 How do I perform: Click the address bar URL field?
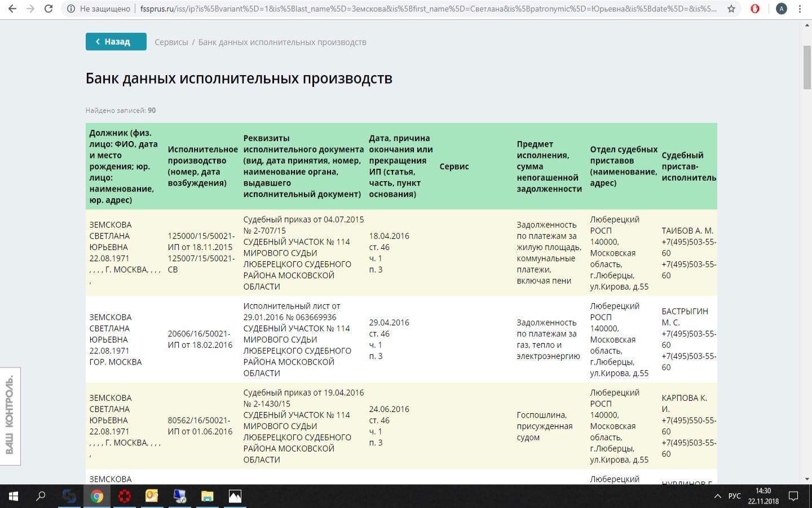pos(429,9)
